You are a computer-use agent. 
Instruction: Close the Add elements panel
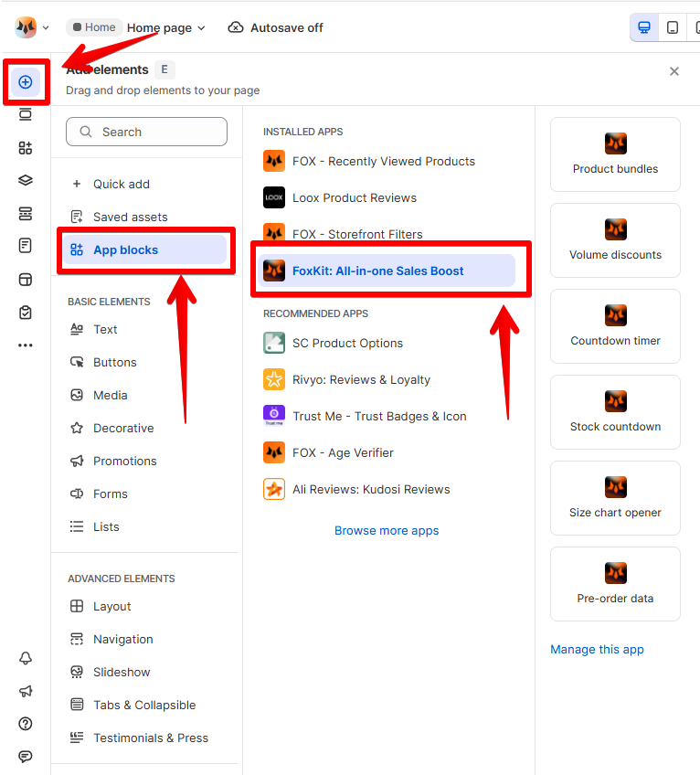(674, 71)
